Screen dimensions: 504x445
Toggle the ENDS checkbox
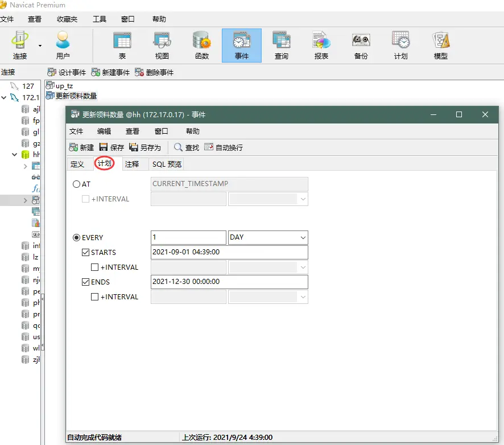85,282
